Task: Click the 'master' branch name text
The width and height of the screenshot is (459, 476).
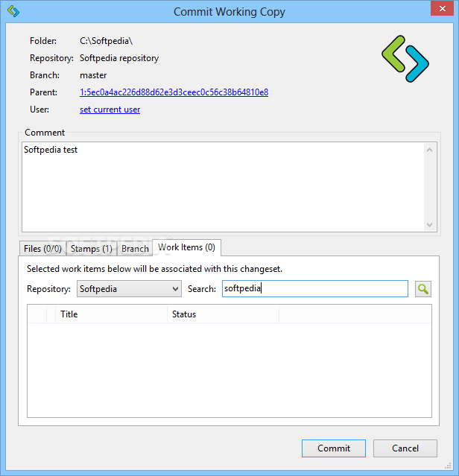Action: click(x=93, y=75)
